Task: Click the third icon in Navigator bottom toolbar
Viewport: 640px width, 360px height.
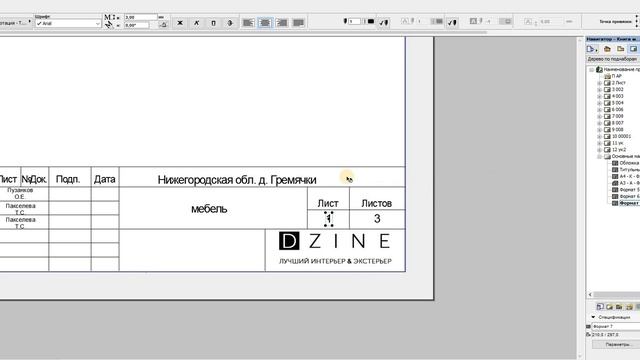Action: click(619, 307)
